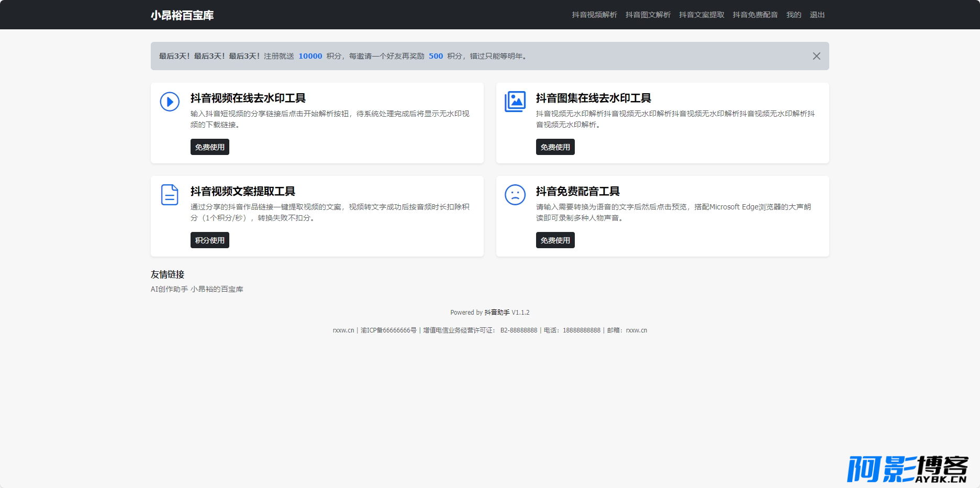The width and height of the screenshot is (980, 488).
Task: Click 退出 to log out
Action: coord(817,15)
